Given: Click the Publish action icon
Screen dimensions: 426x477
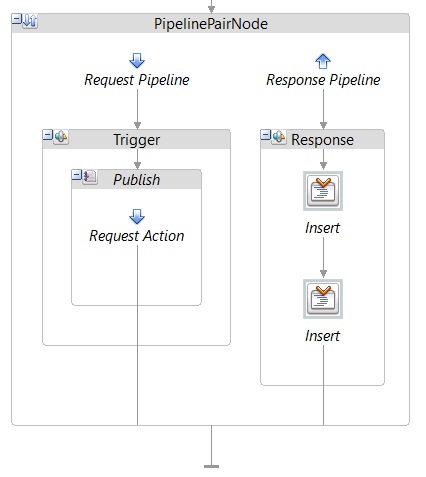Looking at the screenshot, I should (x=90, y=177).
